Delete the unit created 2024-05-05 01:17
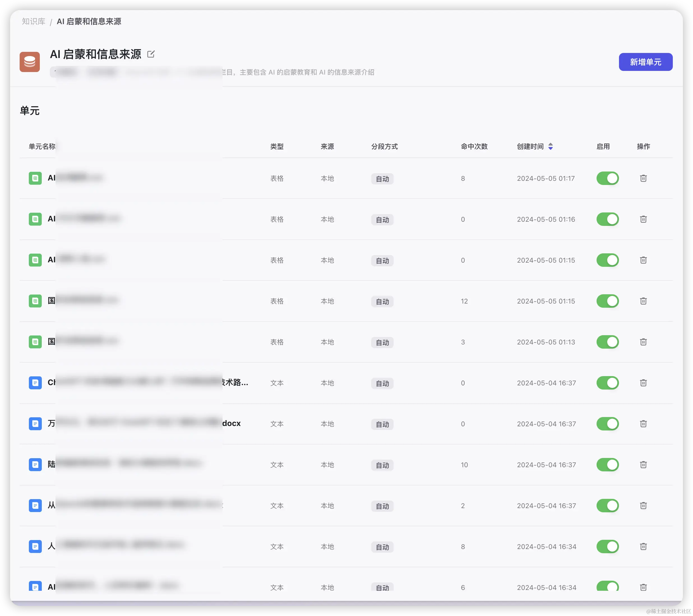The image size is (693, 616). 643,178
